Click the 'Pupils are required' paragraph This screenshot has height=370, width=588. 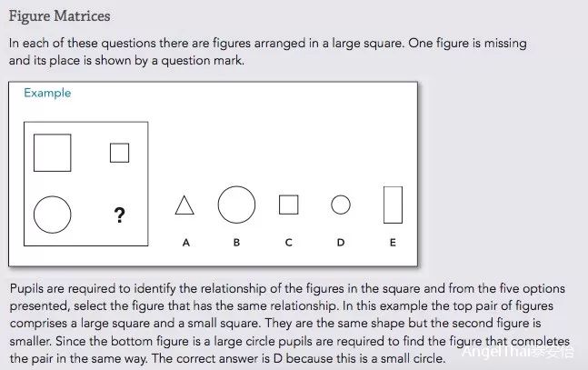coord(290,324)
